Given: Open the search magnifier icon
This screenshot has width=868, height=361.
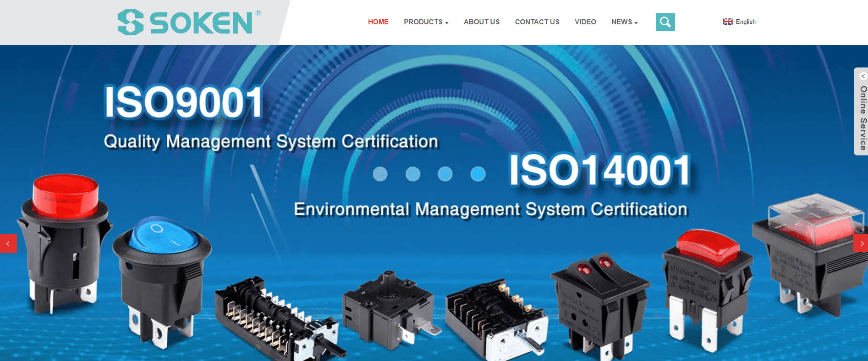Looking at the screenshot, I should 665,22.
